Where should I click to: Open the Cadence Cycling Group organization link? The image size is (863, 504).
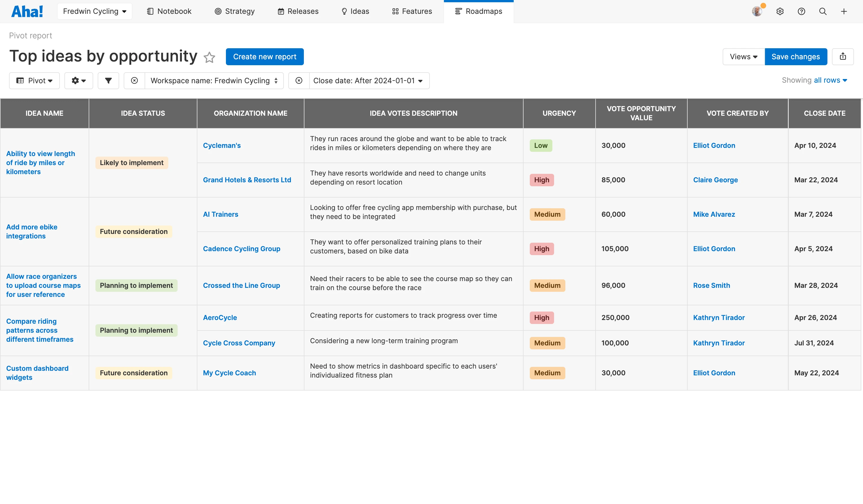241,249
